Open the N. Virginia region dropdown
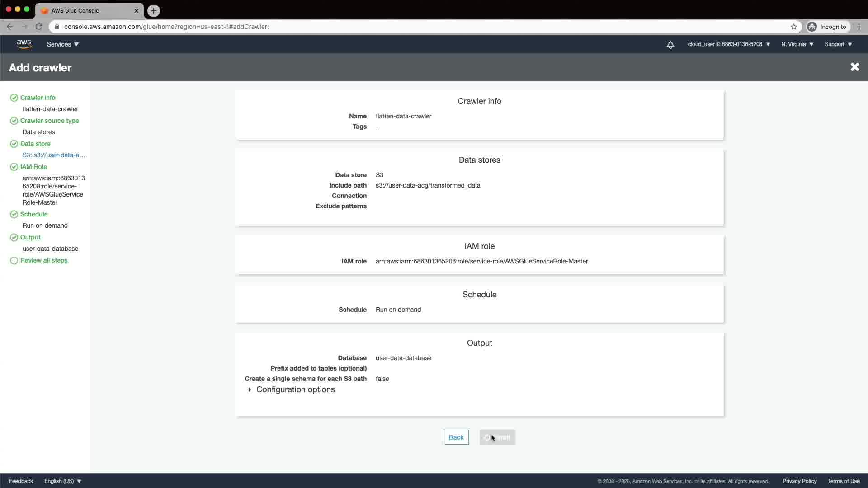The width and height of the screenshot is (868, 488). pos(797,44)
